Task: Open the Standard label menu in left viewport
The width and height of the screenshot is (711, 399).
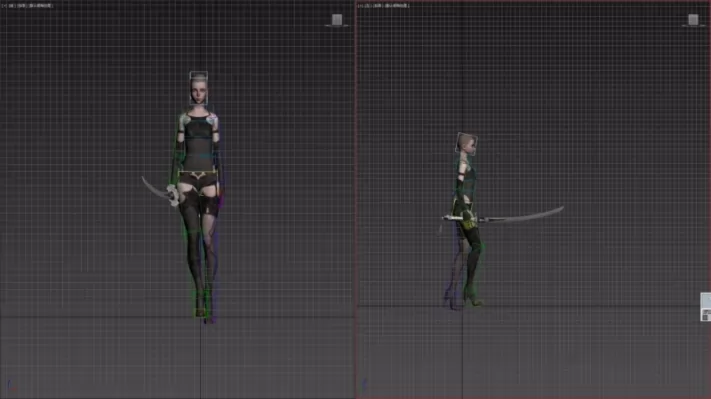Action: point(378,6)
